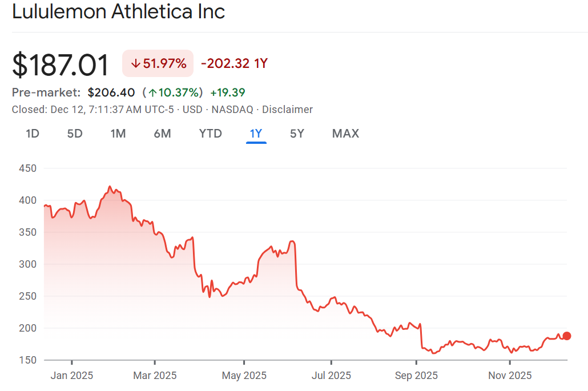Click the pre-market price $206.40
Screen dimensions: 588x391
click(111, 92)
